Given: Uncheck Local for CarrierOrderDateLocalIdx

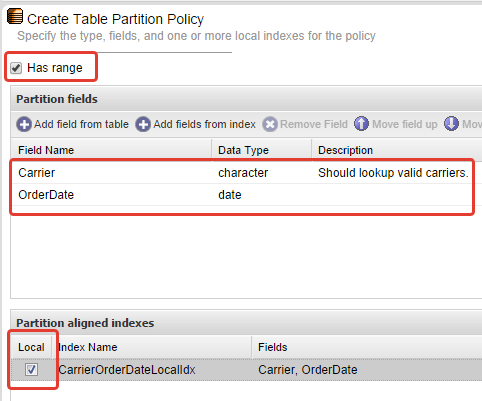Looking at the screenshot, I should (x=31, y=369).
